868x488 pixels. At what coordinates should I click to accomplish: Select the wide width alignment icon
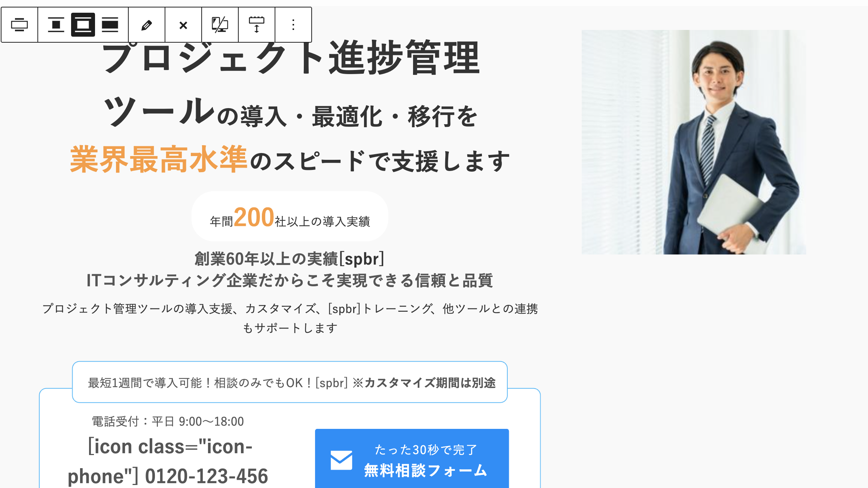83,25
